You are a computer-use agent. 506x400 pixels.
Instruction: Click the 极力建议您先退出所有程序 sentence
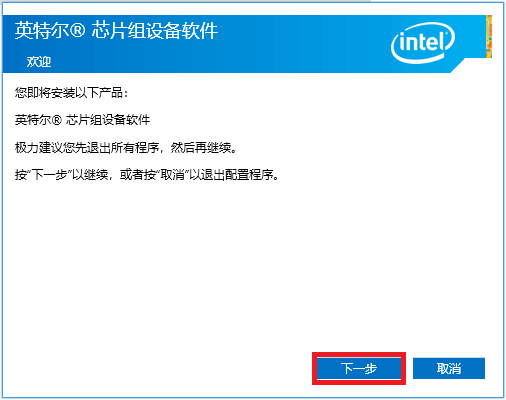click(x=88, y=147)
